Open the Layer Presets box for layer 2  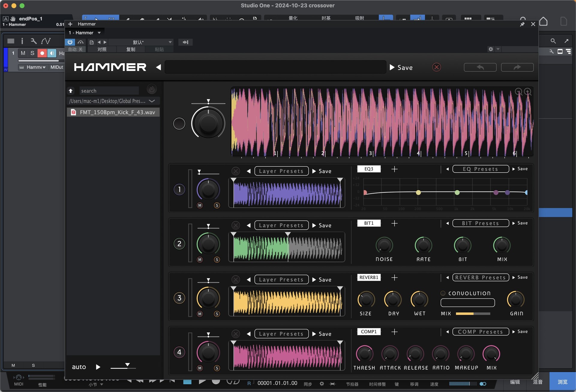click(281, 225)
